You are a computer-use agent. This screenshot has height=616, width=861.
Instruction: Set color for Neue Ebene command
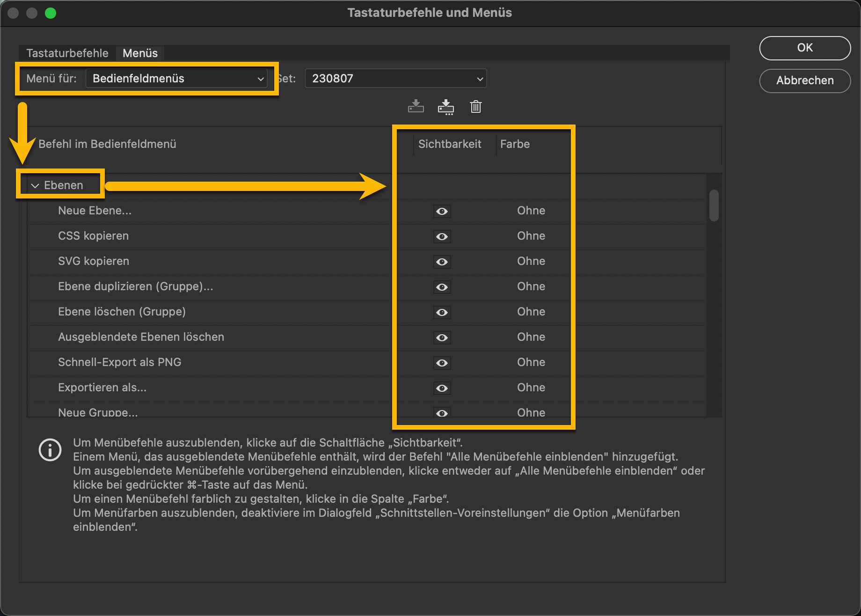tap(531, 211)
